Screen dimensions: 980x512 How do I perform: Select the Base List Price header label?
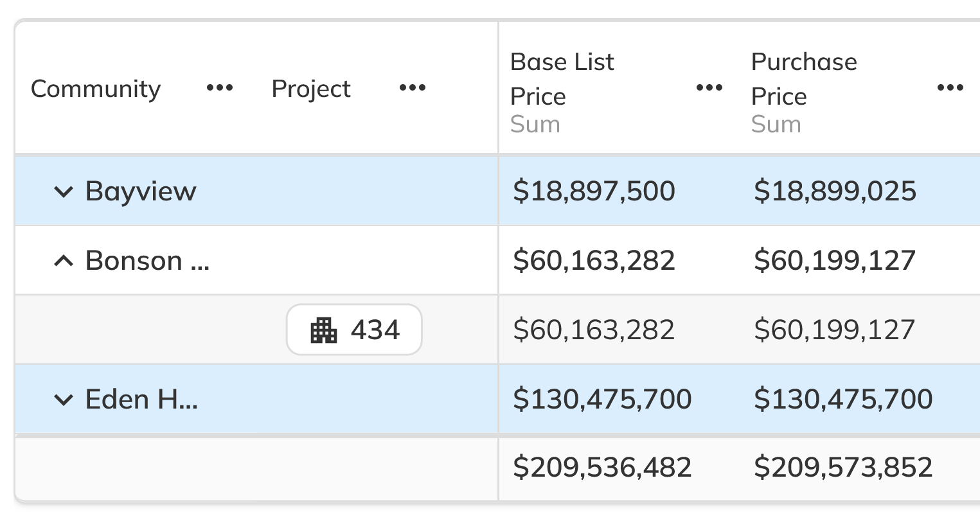click(x=562, y=79)
